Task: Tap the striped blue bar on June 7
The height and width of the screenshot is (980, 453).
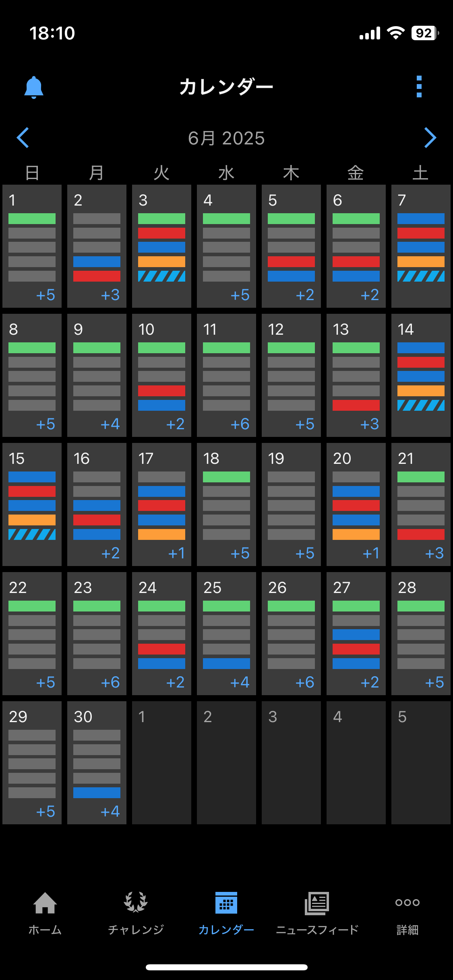Action: click(x=421, y=276)
